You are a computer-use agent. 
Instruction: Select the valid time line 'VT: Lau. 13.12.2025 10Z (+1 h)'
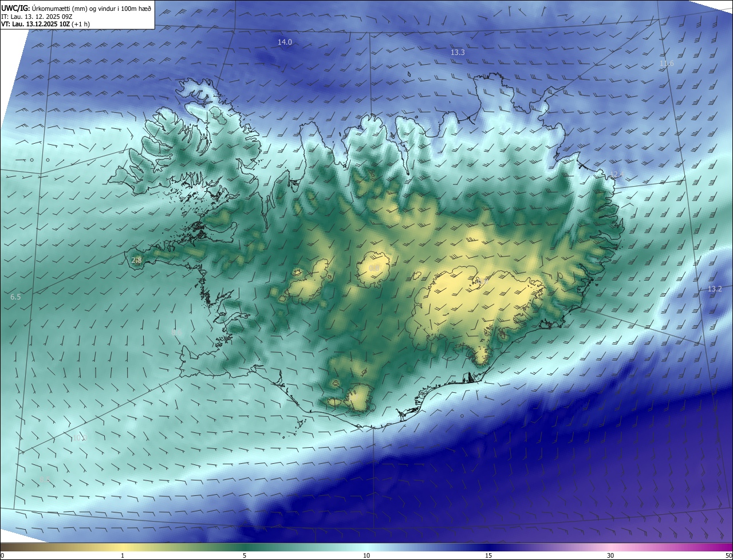[x=45, y=24]
